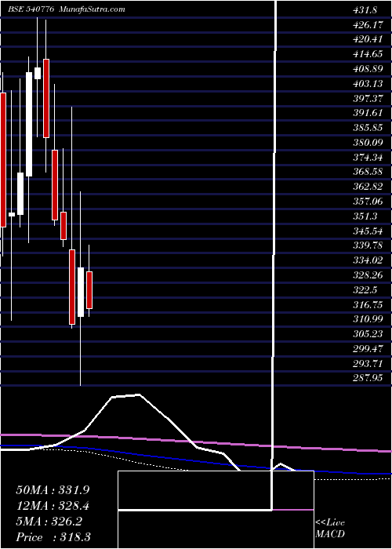The height and width of the screenshot is (549, 392).
Task: Select the 380.09 price axis label
Action: (368, 143)
